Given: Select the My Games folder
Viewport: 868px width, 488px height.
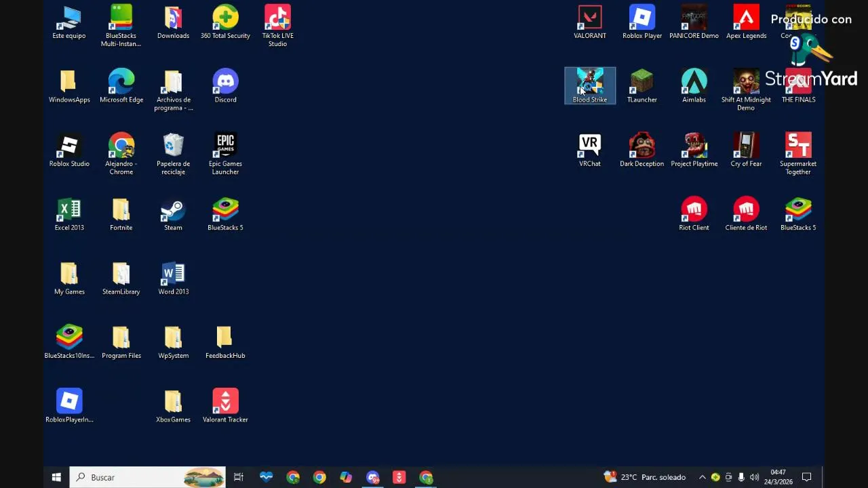Looking at the screenshot, I should 69,279.
